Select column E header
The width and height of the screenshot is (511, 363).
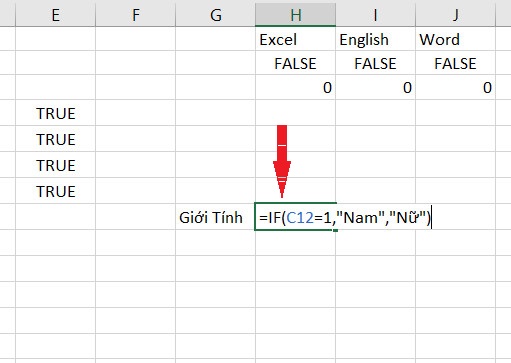coord(55,15)
